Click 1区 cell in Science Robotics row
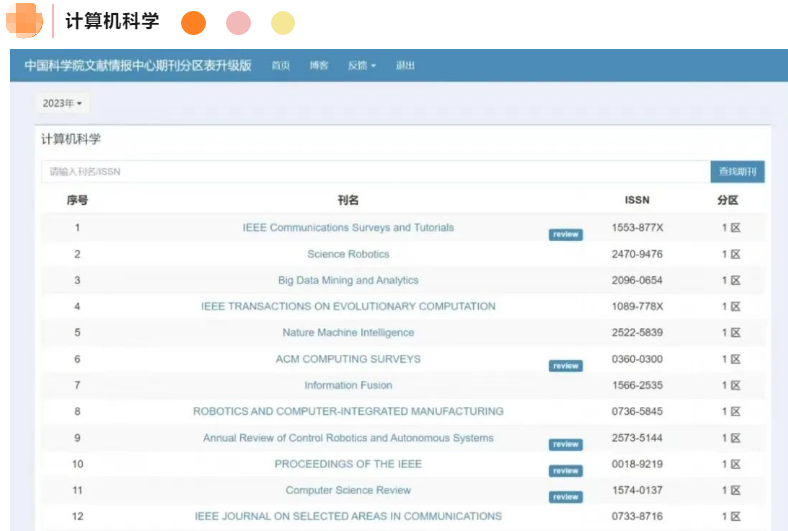 [x=731, y=254]
